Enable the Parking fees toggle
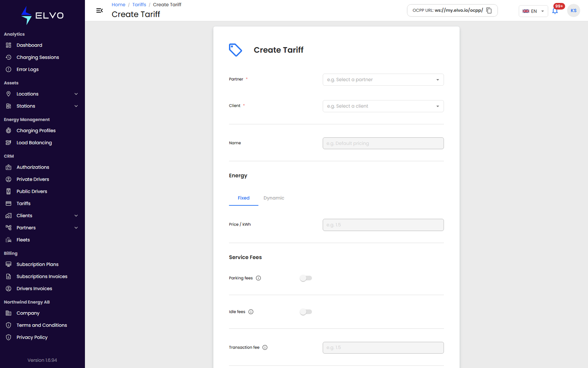The width and height of the screenshot is (588, 368). (x=306, y=278)
